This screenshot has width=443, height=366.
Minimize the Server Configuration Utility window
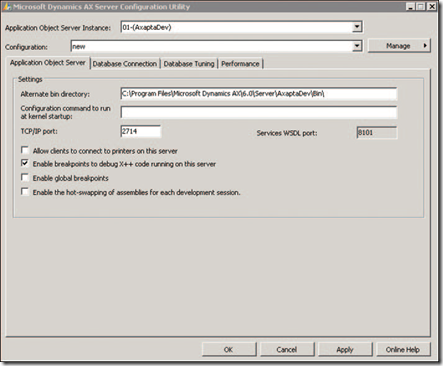[x=410, y=6]
